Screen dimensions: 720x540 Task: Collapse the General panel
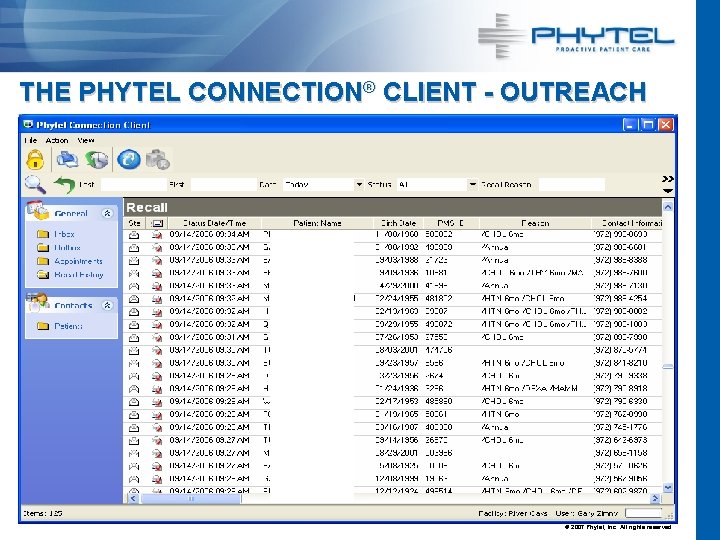pos(107,213)
